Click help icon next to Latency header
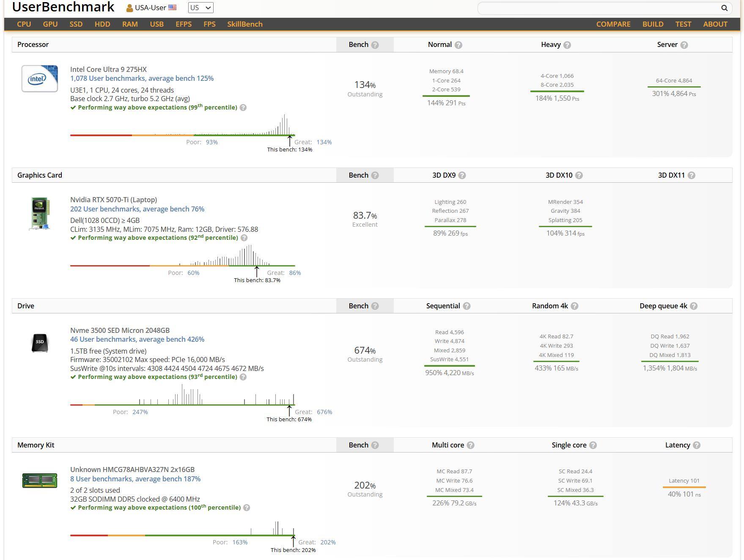The image size is (744, 560). pos(697,445)
